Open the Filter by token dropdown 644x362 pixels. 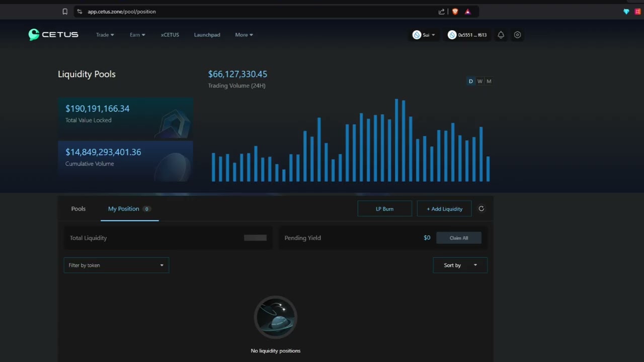116,265
